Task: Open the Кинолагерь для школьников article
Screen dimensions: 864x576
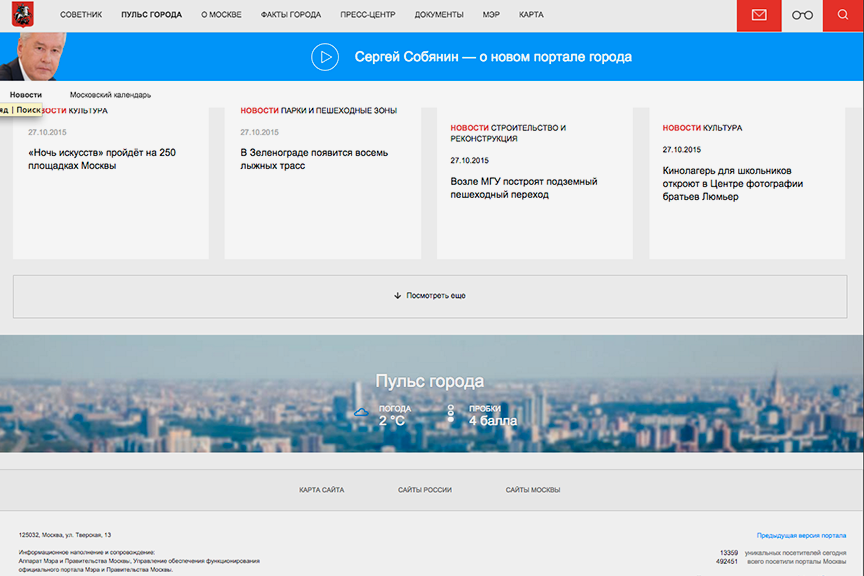Action: 733,184
